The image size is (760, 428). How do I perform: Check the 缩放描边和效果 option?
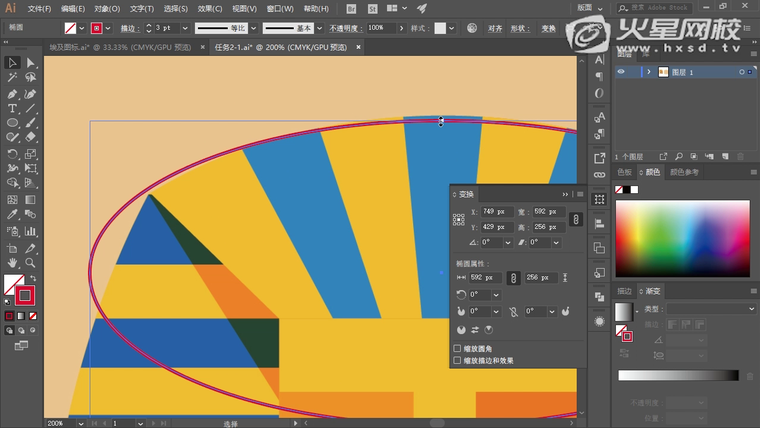(458, 360)
